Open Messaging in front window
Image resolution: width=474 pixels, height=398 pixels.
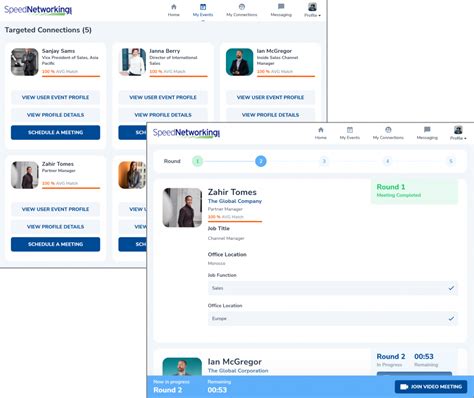point(427,133)
